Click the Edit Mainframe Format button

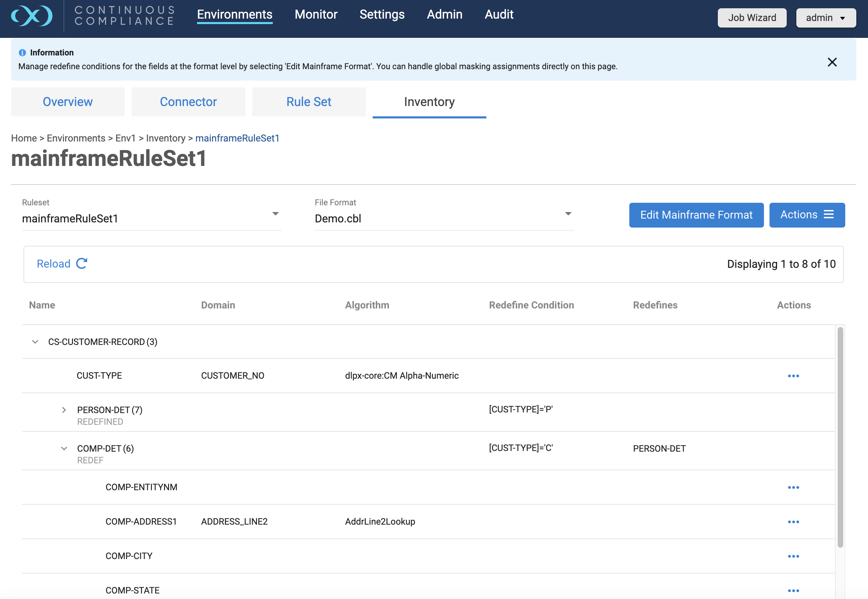point(696,215)
